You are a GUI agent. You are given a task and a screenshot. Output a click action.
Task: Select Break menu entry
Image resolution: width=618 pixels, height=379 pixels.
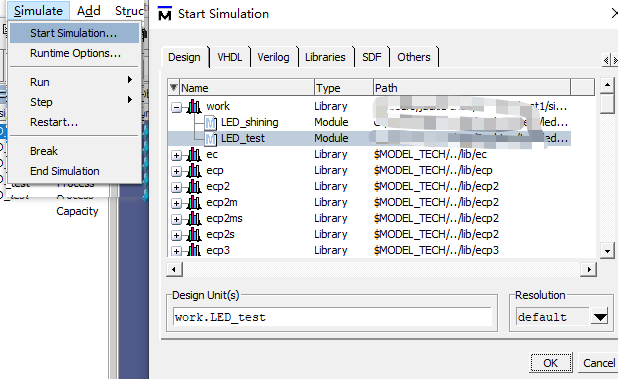point(74,151)
